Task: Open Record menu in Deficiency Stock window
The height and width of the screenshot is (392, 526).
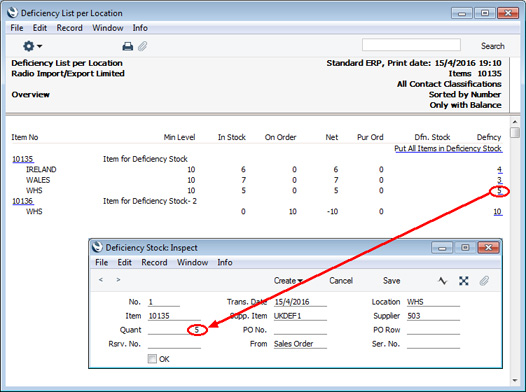Action: pos(154,262)
